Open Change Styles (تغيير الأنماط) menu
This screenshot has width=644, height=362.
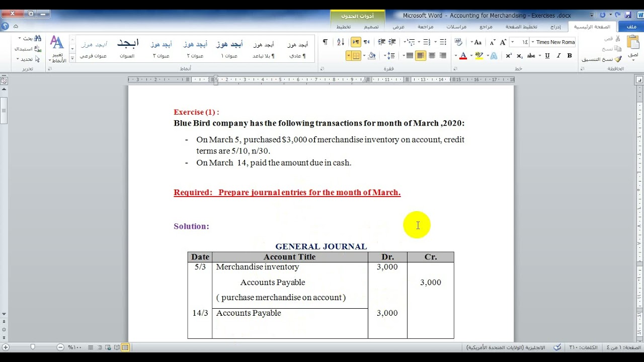pyautogui.click(x=57, y=49)
